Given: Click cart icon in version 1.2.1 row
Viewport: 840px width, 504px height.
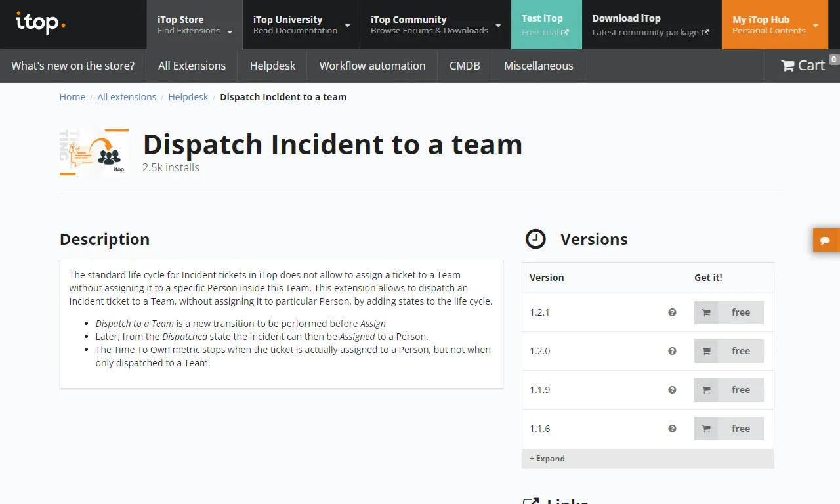Looking at the screenshot, I should [x=706, y=312].
